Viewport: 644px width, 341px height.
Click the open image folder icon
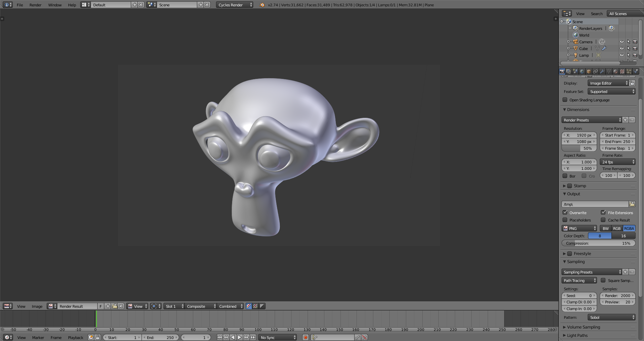[114, 306]
